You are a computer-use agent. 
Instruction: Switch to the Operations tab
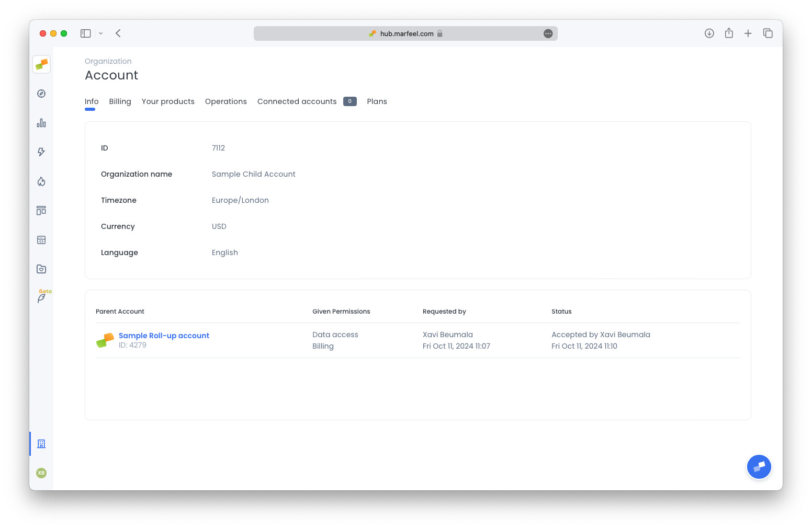click(x=225, y=101)
